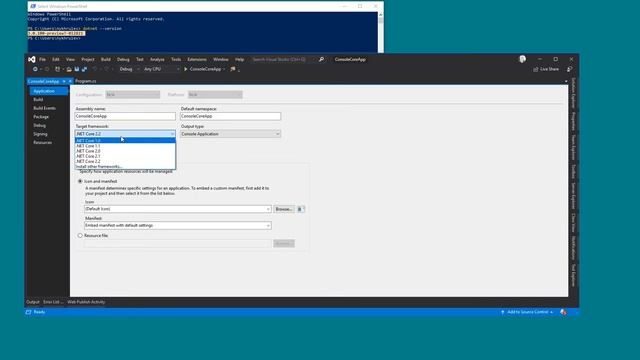Click the notification icon in status bar
Screen dimensions: 640x360
pyautogui.click(x=563, y=312)
